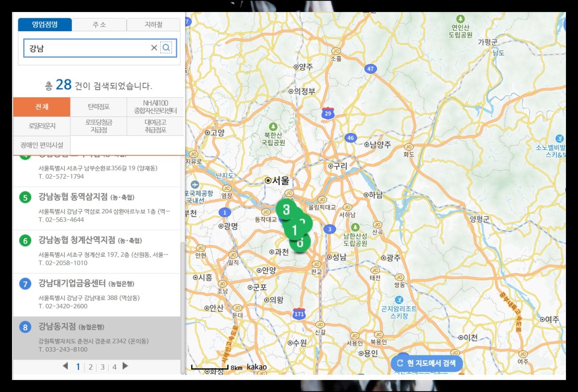This screenshot has width=578, height=392.
Task: Filter by 장애인 편의시설
Action: click(x=41, y=145)
